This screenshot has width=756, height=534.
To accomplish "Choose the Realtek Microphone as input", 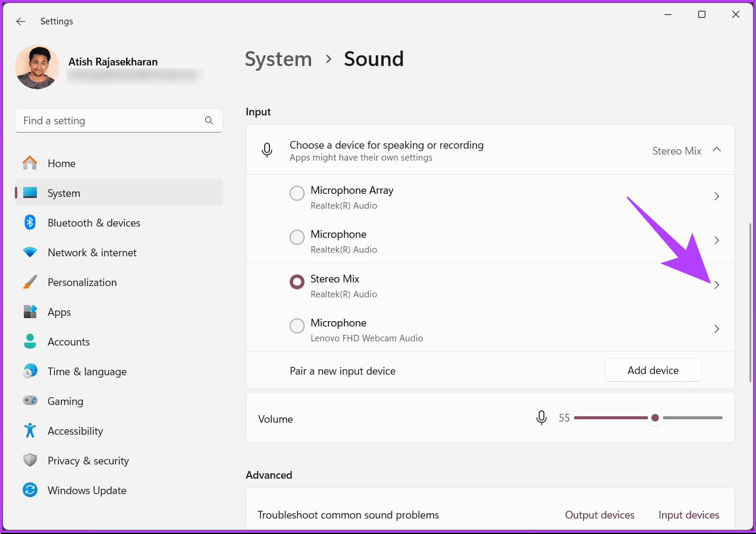I will [297, 237].
